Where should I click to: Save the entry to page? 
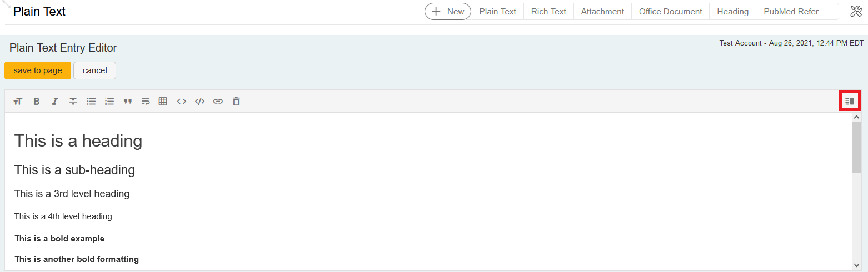38,70
